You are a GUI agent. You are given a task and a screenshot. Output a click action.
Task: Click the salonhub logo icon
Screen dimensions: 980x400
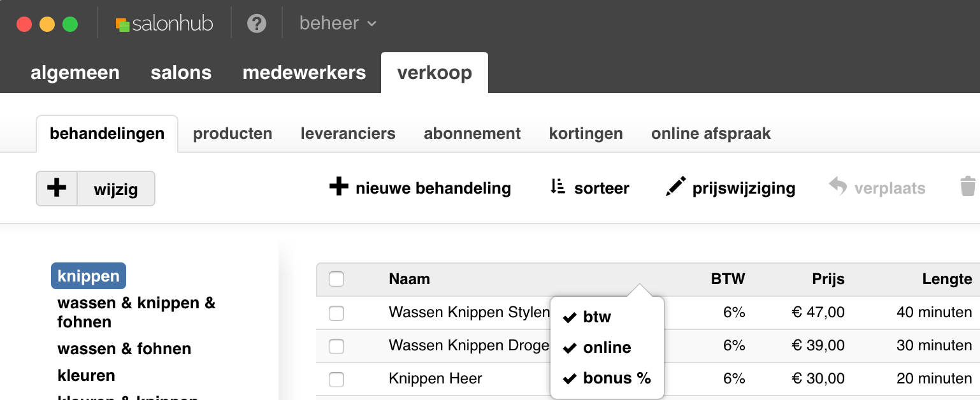click(123, 24)
